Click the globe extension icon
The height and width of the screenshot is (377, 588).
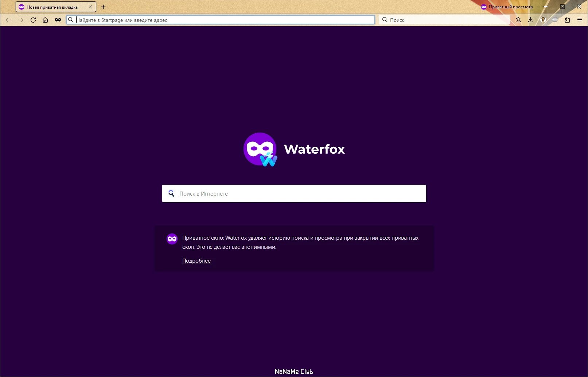click(x=555, y=20)
